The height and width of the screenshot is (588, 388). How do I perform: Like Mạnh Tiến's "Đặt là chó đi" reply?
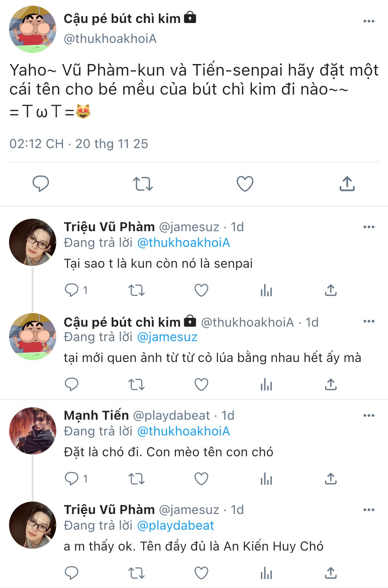pyautogui.click(x=202, y=479)
